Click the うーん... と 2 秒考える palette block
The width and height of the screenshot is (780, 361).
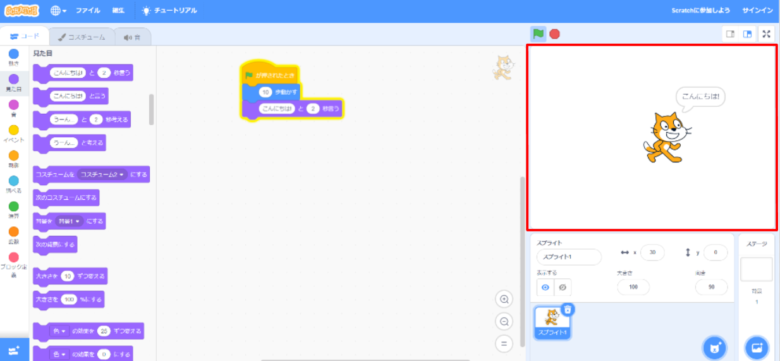click(82, 119)
